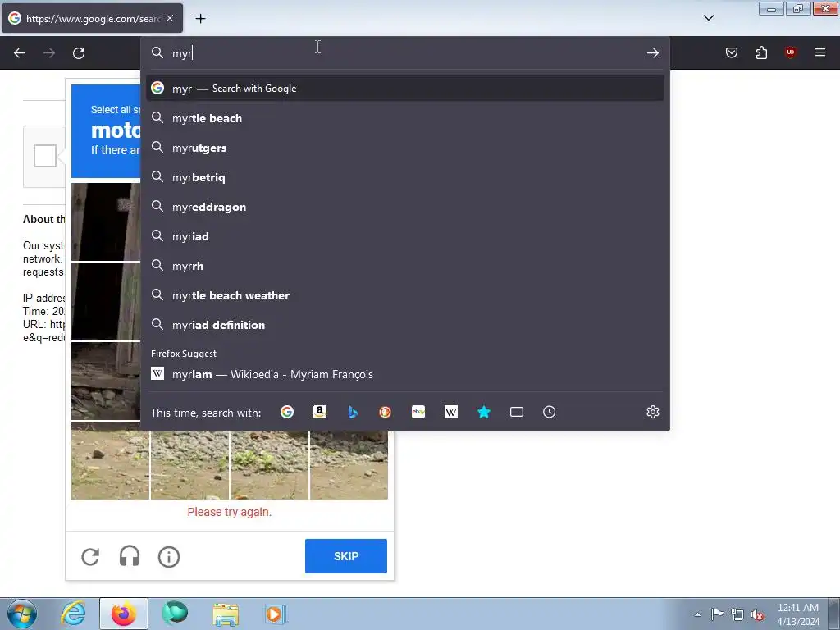The height and width of the screenshot is (630, 840).
Task: Open a new tab
Action: pyautogui.click(x=200, y=19)
